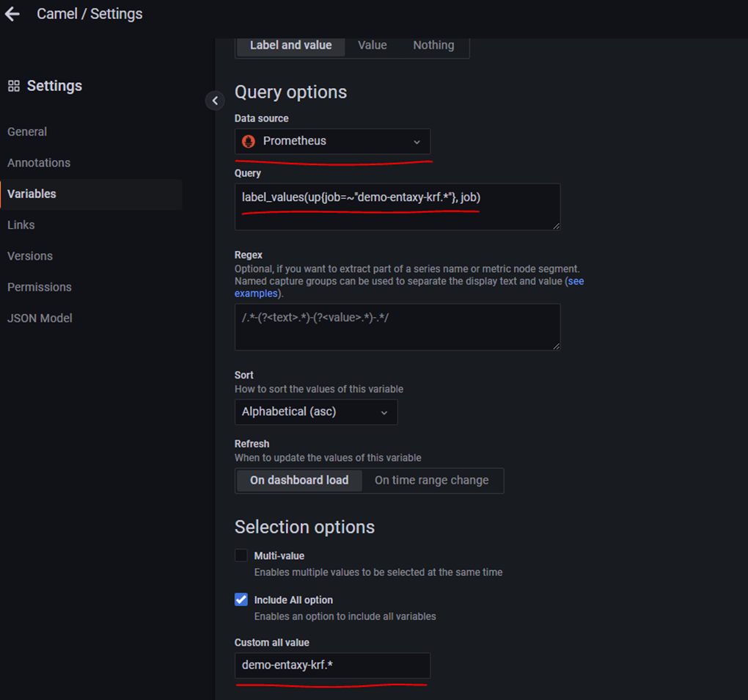Go to the Annotations section

point(39,163)
